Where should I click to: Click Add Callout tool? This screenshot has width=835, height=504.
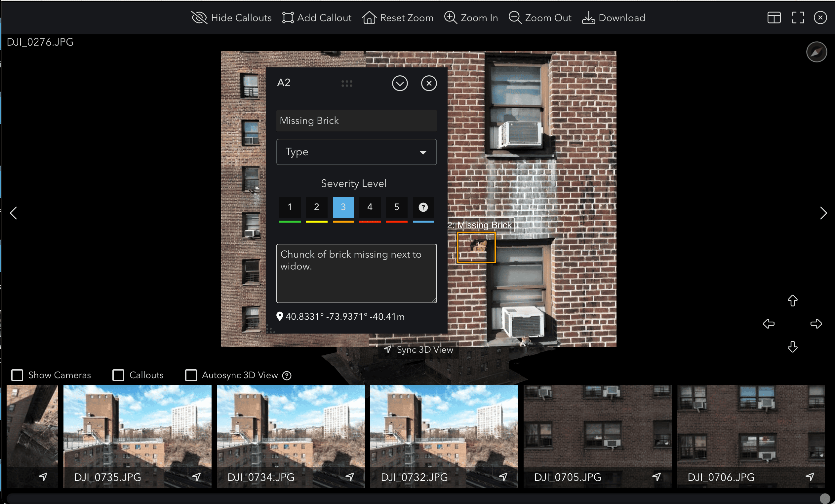click(x=317, y=18)
